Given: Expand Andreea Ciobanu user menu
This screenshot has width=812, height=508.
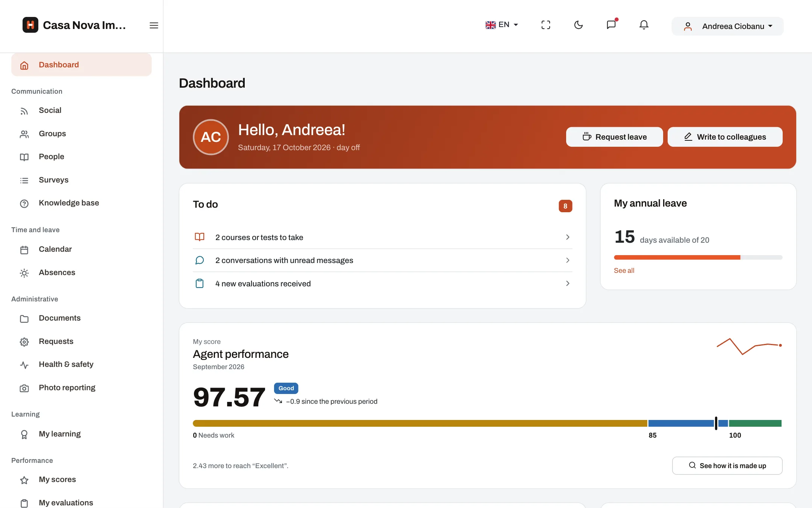Looking at the screenshot, I should coord(728,26).
